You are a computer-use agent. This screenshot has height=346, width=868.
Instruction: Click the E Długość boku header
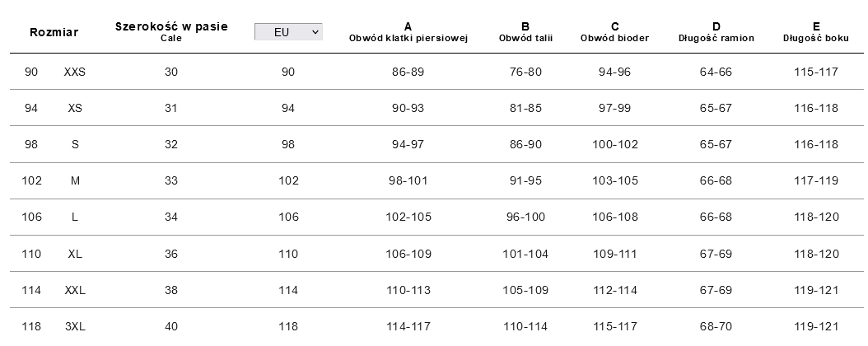coord(815,32)
